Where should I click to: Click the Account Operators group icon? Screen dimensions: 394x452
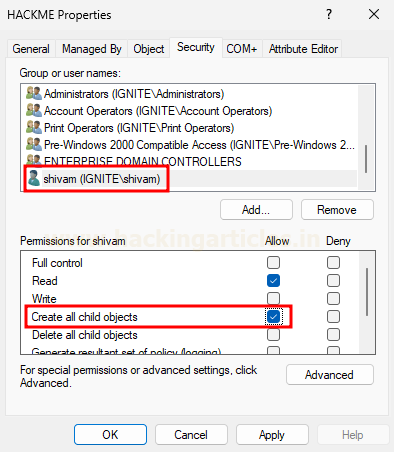click(x=34, y=110)
